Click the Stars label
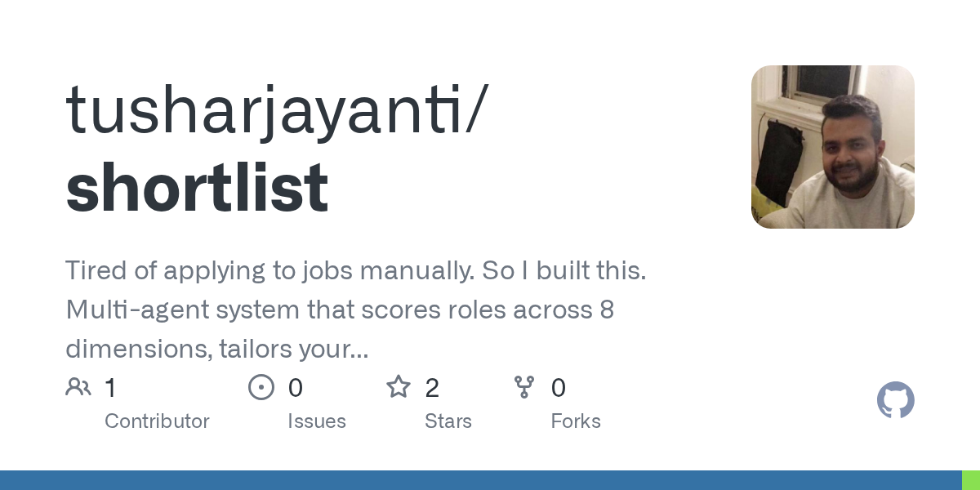Image resolution: width=980 pixels, height=490 pixels. coord(448,421)
